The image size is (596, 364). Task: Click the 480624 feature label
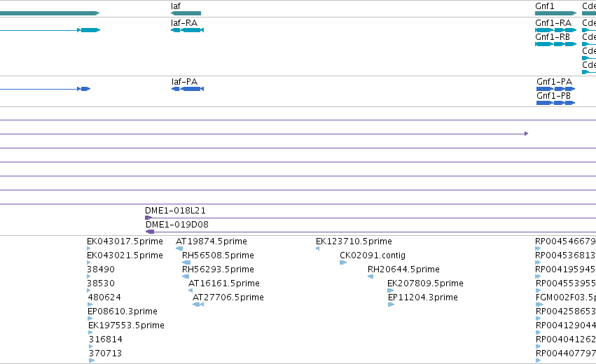coord(104,297)
